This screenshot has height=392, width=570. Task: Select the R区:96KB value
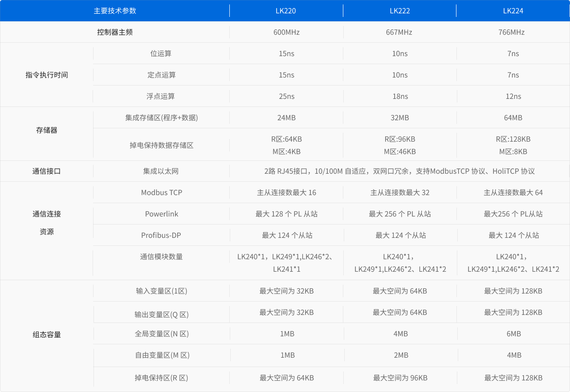[400, 139]
